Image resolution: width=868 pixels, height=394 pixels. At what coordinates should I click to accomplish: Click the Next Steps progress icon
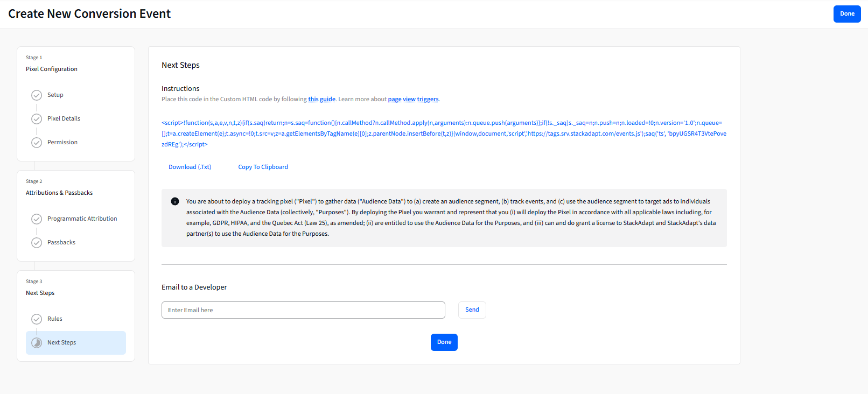pos(37,343)
